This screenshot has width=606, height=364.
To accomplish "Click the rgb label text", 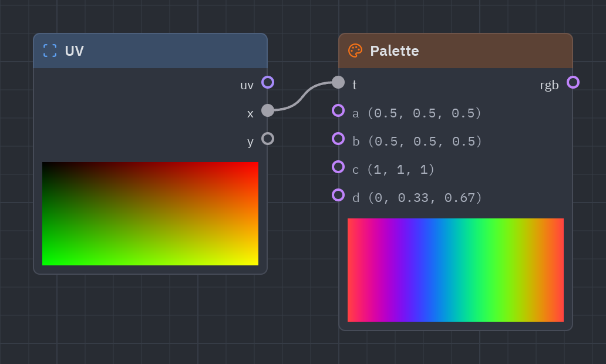I will [549, 85].
